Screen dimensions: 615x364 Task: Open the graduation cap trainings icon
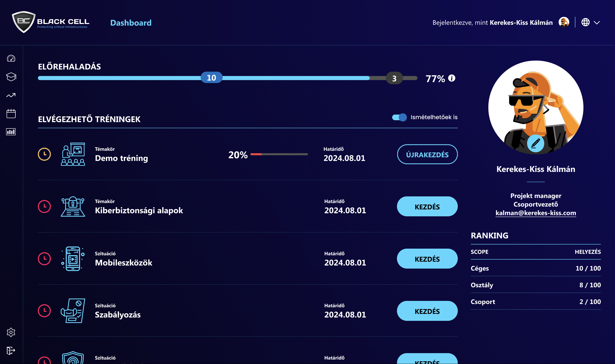point(11,77)
